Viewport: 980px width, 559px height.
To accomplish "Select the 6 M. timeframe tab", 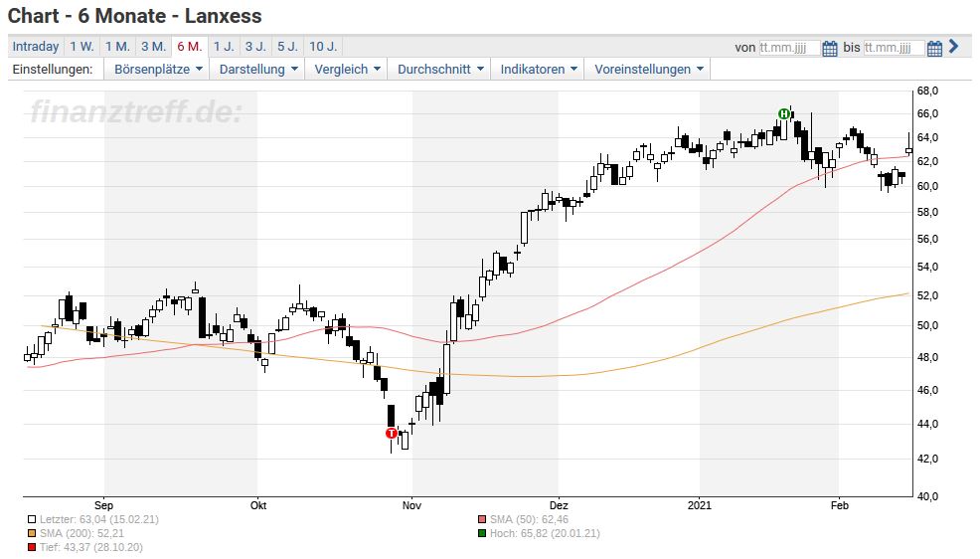I will click(190, 47).
